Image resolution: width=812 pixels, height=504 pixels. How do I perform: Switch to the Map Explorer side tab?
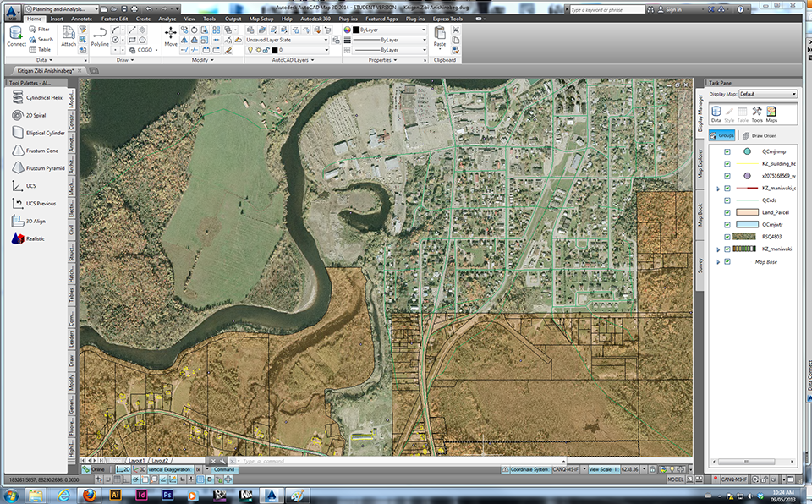(700, 162)
